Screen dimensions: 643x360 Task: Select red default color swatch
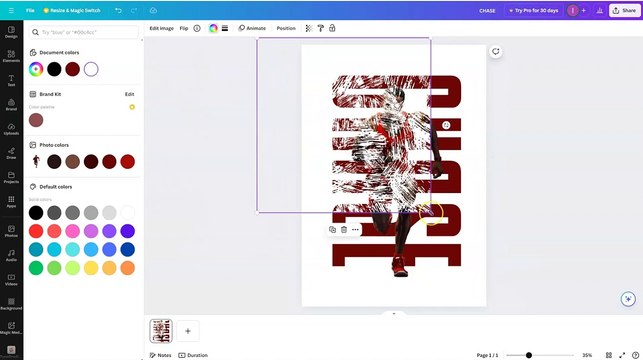36,231
